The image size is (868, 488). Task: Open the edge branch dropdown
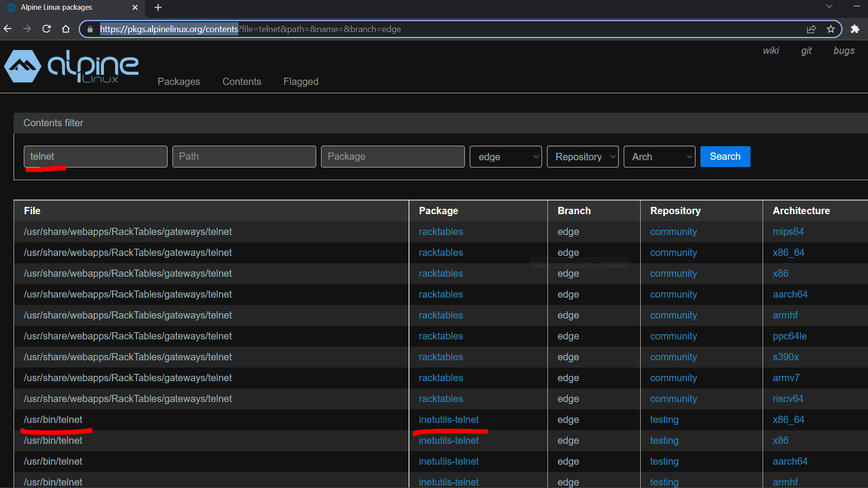pyautogui.click(x=506, y=156)
